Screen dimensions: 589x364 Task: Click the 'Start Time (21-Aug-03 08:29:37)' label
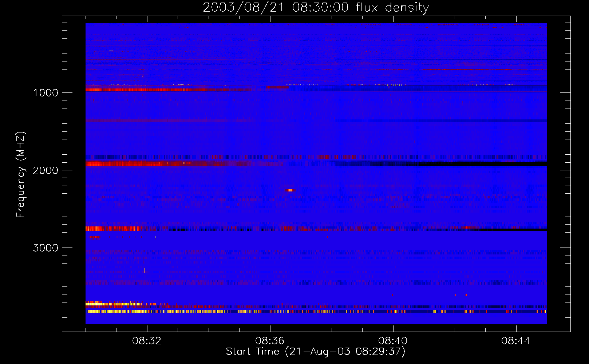(x=316, y=352)
